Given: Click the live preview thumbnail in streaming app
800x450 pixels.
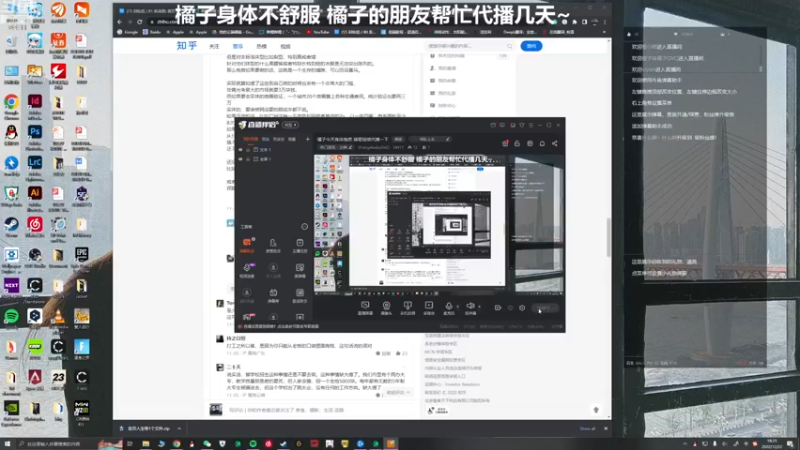Looking at the screenshot, I should pyautogui.click(x=439, y=224).
